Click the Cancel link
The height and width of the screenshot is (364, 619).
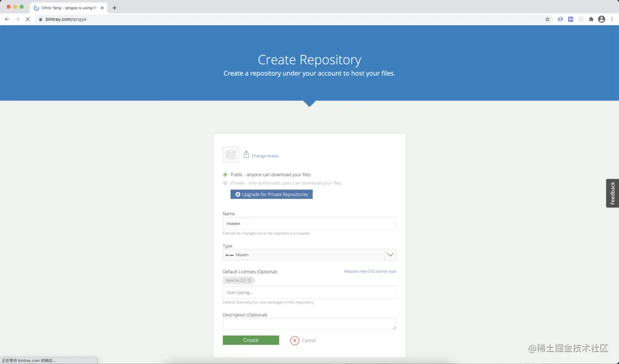tap(309, 341)
